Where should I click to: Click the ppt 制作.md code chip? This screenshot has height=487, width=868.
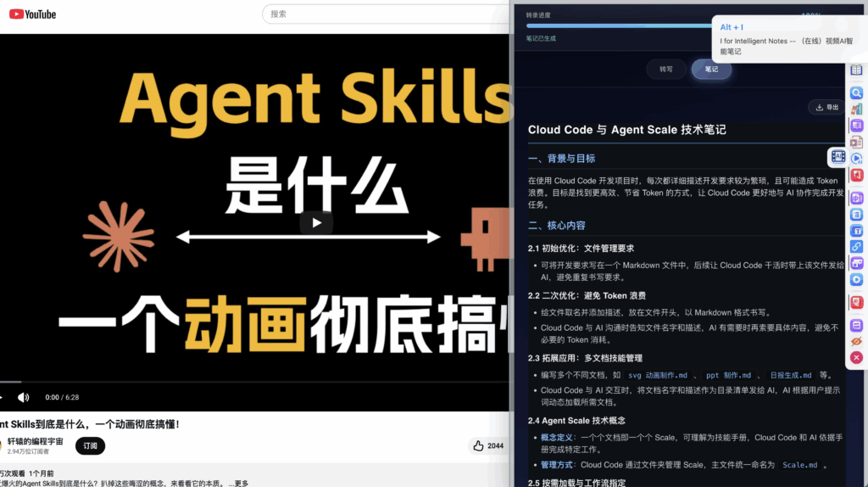[x=728, y=375]
